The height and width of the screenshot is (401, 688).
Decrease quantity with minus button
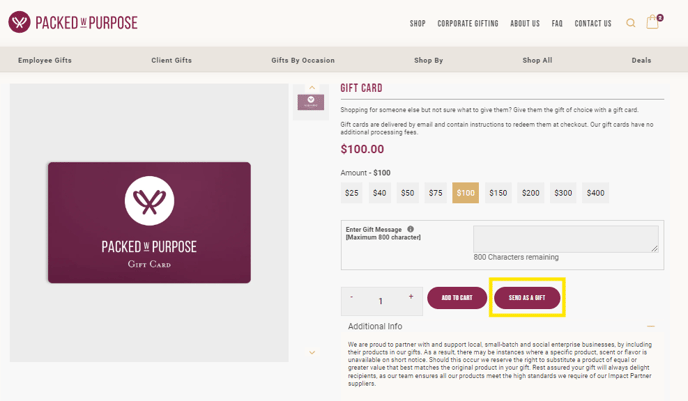(352, 297)
